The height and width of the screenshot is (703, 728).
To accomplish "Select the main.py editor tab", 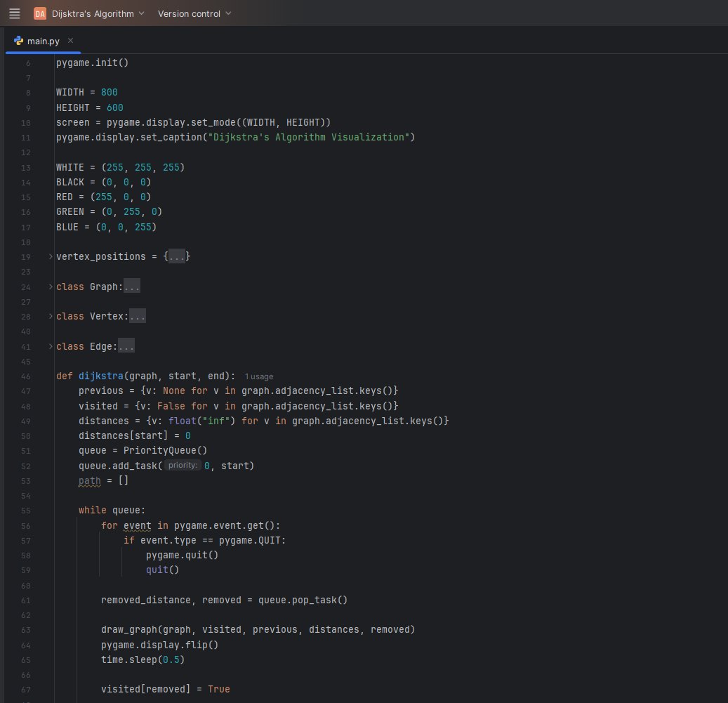I will click(x=44, y=41).
